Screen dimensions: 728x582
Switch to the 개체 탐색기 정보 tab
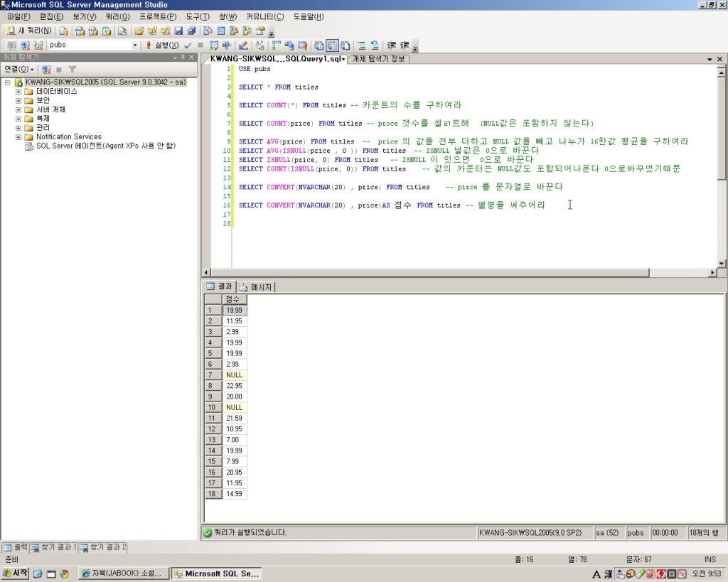click(x=378, y=59)
